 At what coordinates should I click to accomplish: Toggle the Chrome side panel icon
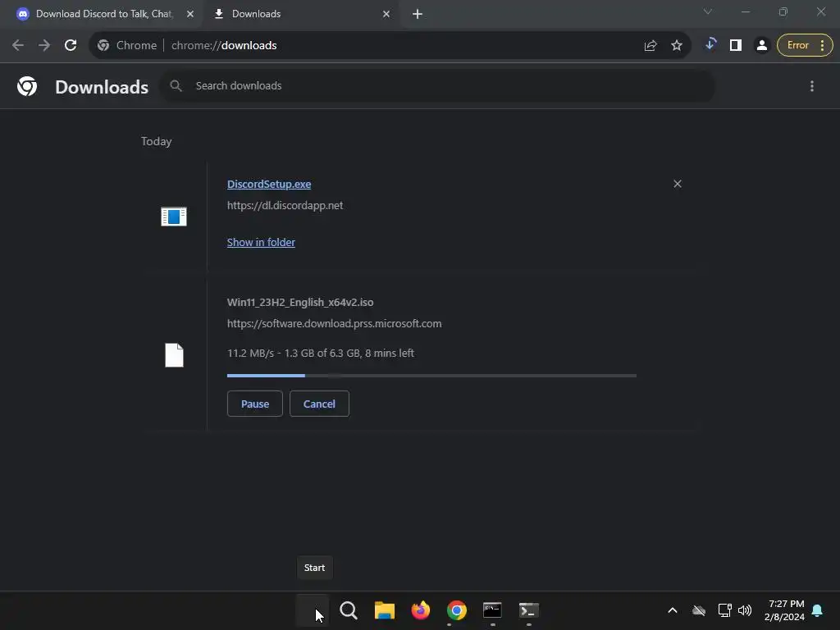tap(736, 46)
